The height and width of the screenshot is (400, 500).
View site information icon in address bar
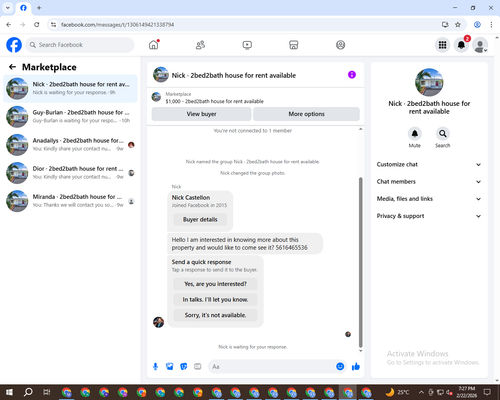tap(53, 24)
